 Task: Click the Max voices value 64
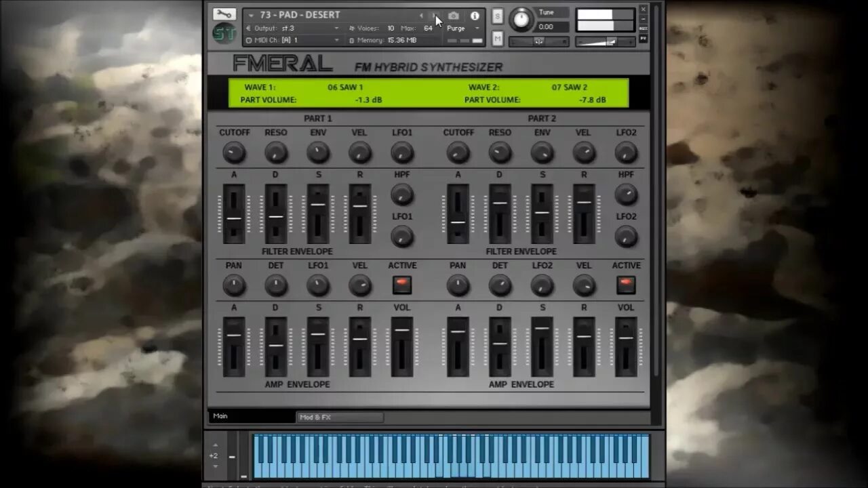[x=428, y=28]
